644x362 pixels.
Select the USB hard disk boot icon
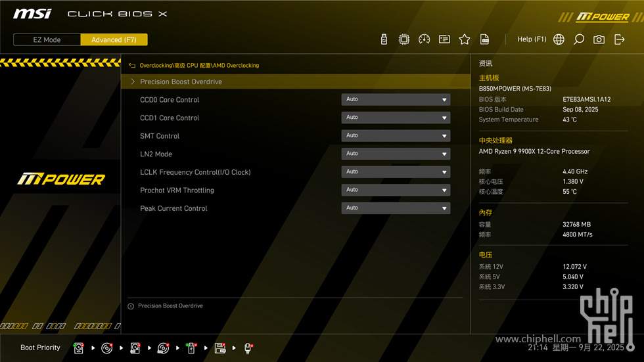coord(135,348)
